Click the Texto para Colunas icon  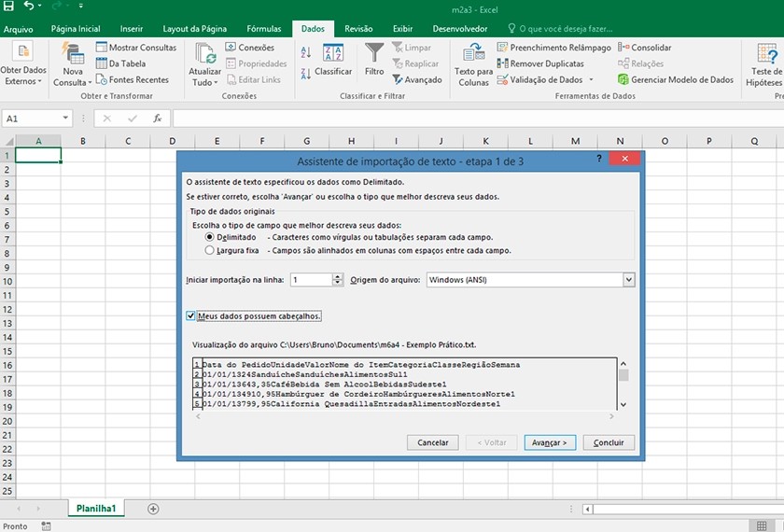[x=473, y=53]
